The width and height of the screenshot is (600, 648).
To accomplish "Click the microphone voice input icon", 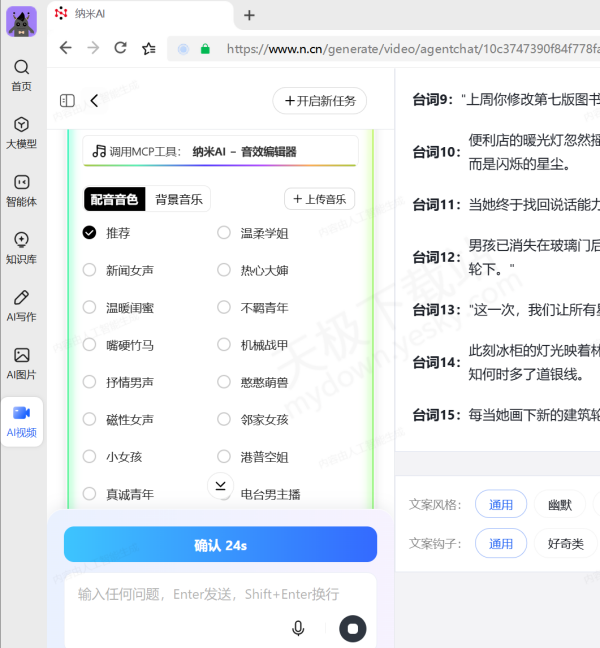I will click(x=297, y=628).
